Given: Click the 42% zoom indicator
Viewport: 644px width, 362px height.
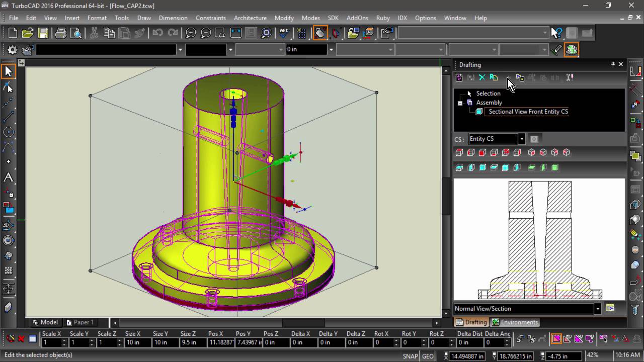Looking at the screenshot, I should coord(593,355).
